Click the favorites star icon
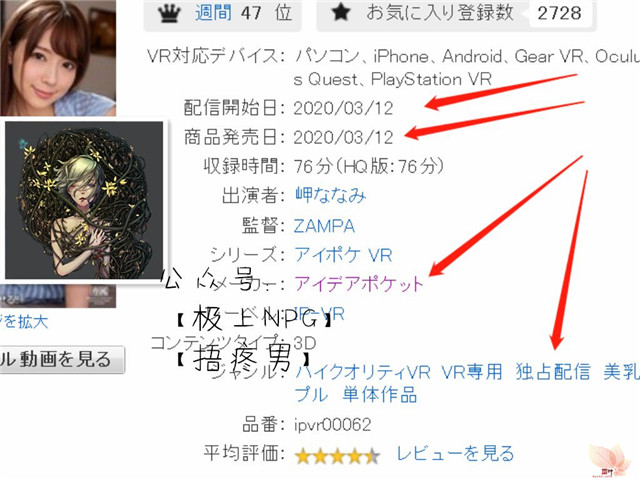This screenshot has height=480, width=640. pos(341,12)
